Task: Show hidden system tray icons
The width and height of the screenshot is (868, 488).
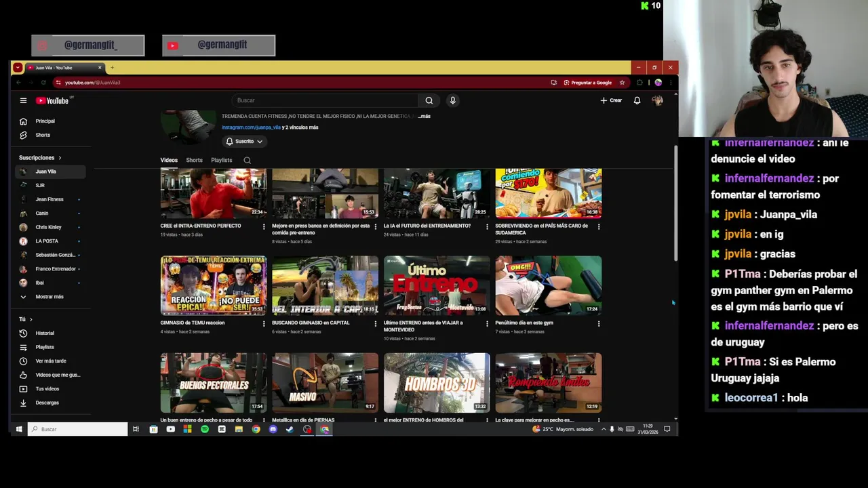Action: tap(604, 429)
